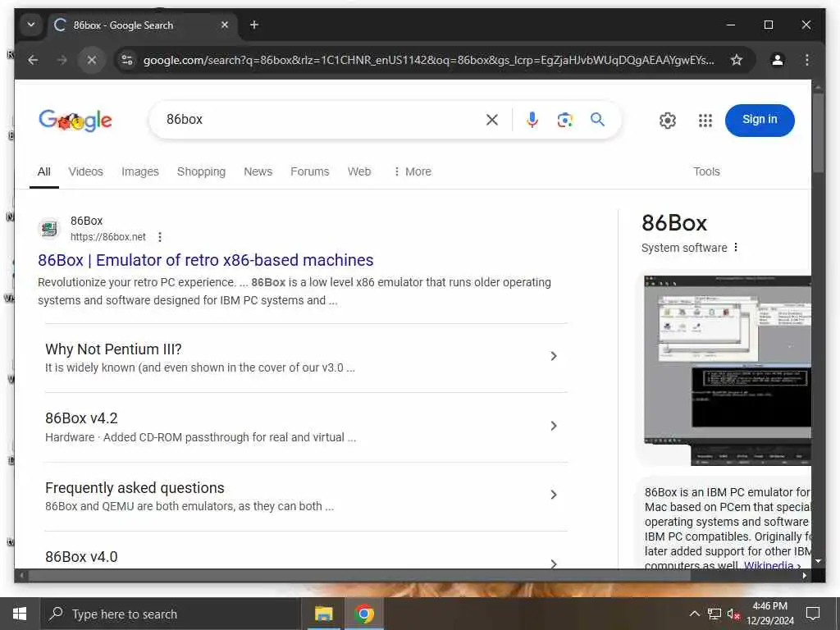The image size is (840, 630).
Task: Switch to Forums results tab
Action: click(309, 171)
